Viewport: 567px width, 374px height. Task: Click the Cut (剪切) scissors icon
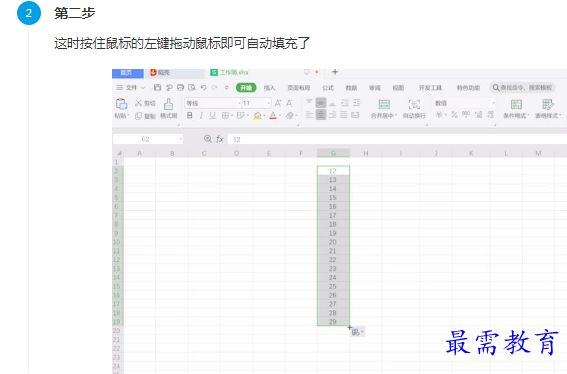[x=138, y=103]
